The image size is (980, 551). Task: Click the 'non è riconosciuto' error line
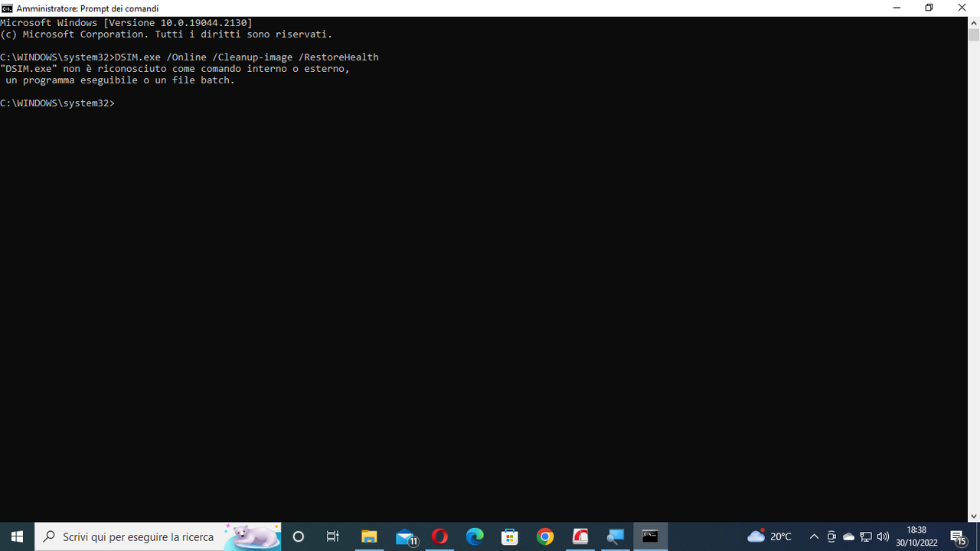175,69
